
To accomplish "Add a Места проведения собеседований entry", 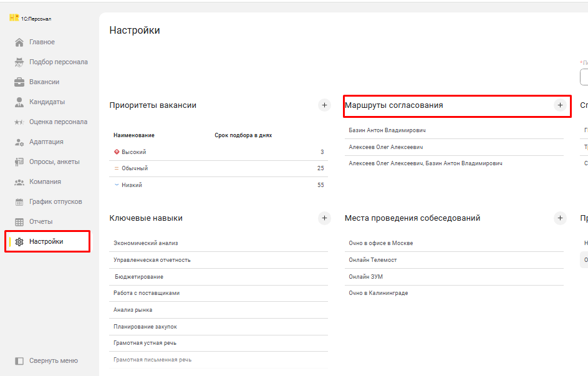I will pyautogui.click(x=560, y=218).
